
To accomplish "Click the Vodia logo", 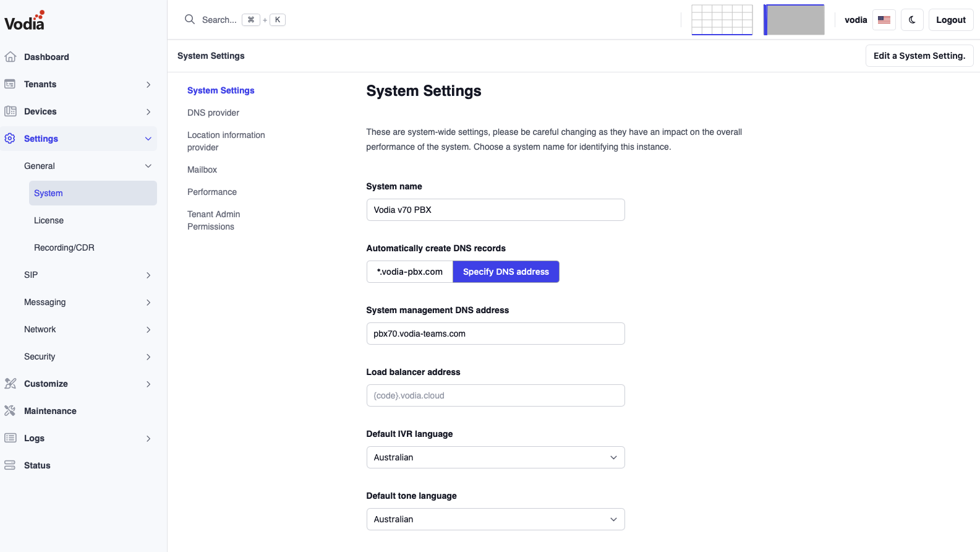I will (25, 20).
